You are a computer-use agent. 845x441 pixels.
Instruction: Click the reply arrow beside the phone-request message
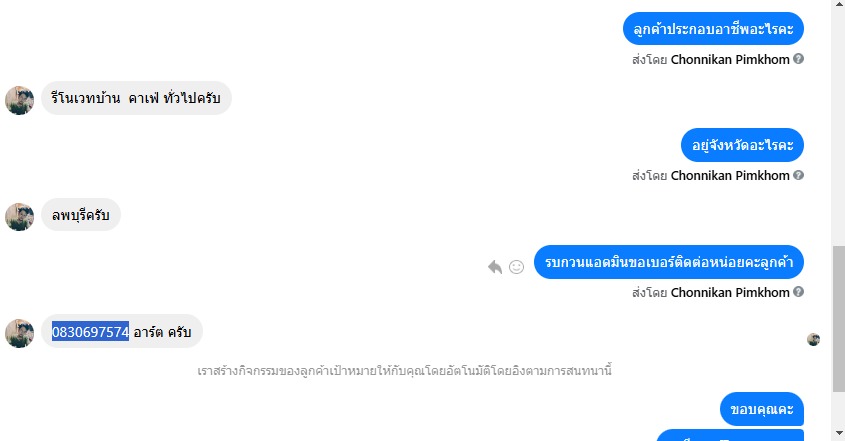click(495, 267)
